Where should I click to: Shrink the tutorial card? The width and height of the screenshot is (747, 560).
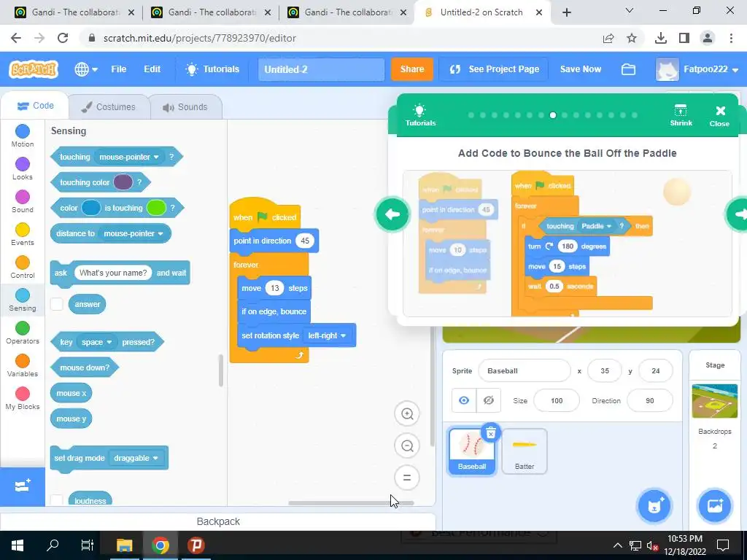[x=681, y=114]
